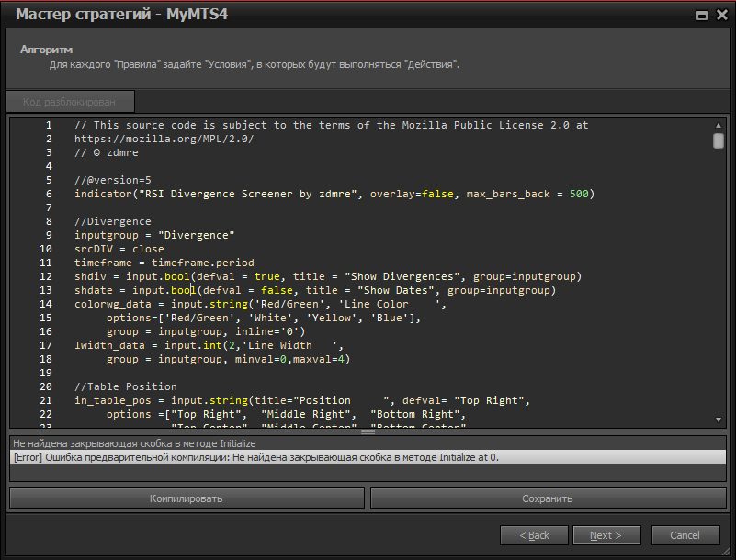Select the [Error] precompilation message row
The height and width of the screenshot is (560, 736).
pos(368,457)
